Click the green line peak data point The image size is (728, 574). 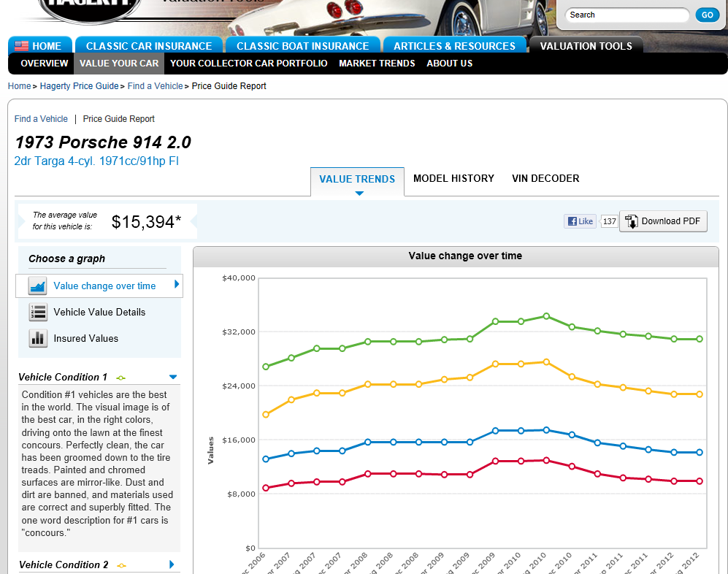pyautogui.click(x=545, y=316)
